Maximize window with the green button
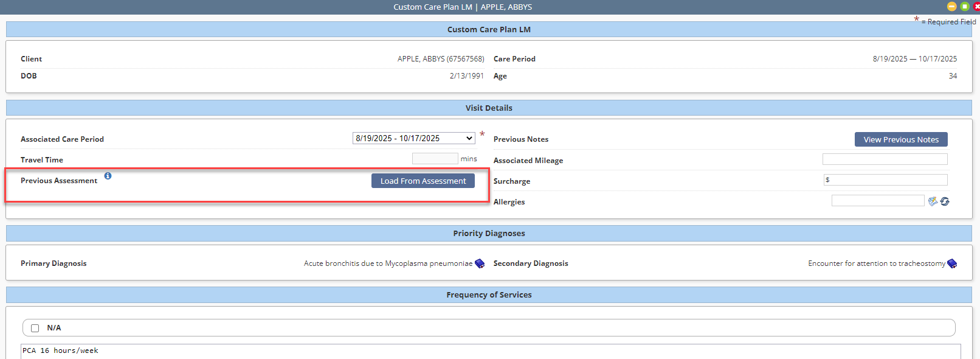Screen dimensions: 980x359 (x=965, y=6)
